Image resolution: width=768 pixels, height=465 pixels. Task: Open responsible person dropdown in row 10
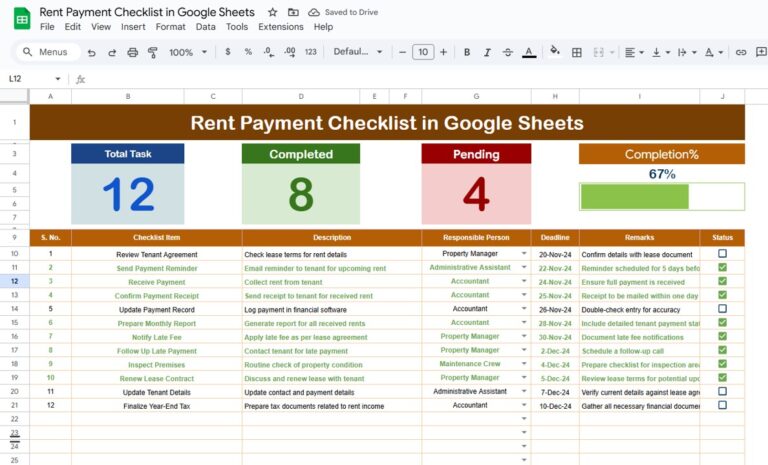coord(524,254)
